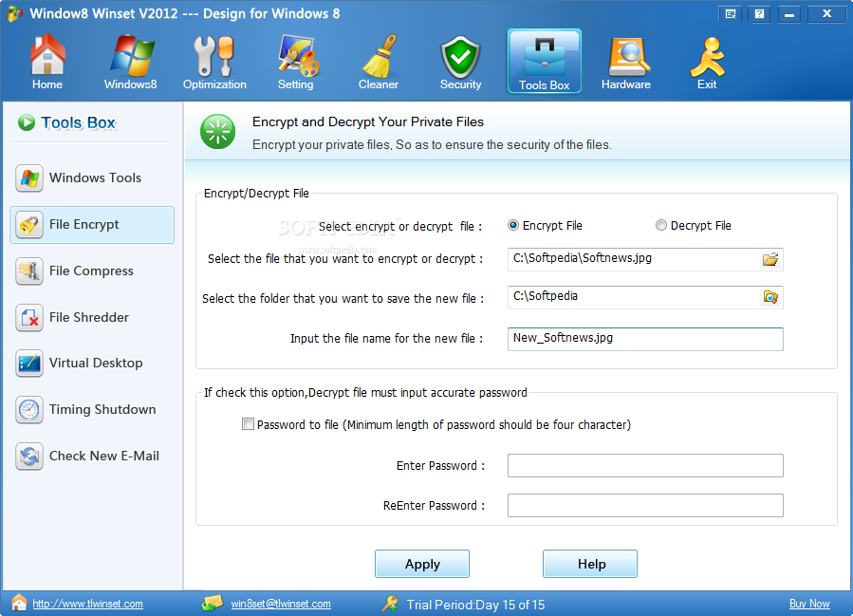Click the key icon near Trial Period

pyautogui.click(x=390, y=603)
